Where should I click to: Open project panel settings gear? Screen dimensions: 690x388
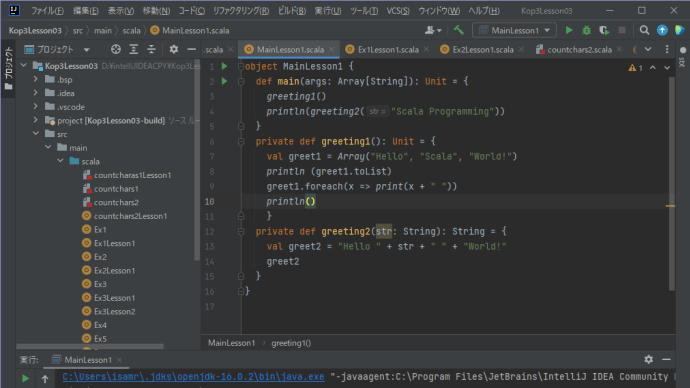[174, 49]
